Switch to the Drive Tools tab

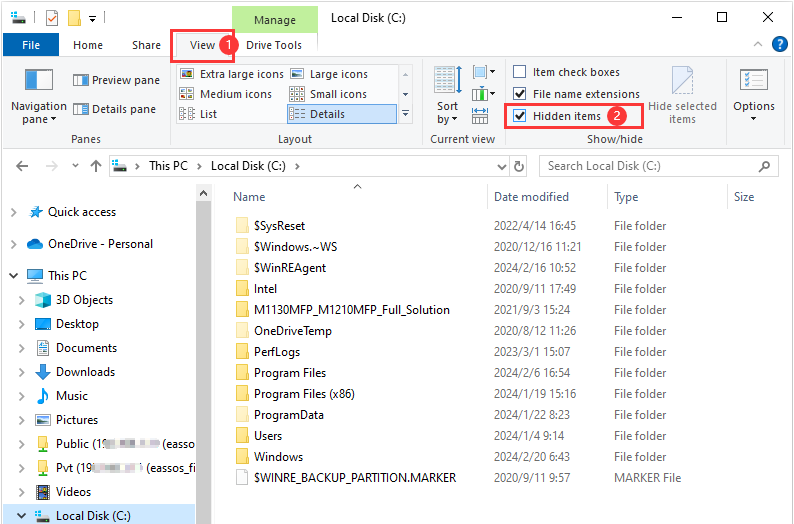(274, 45)
